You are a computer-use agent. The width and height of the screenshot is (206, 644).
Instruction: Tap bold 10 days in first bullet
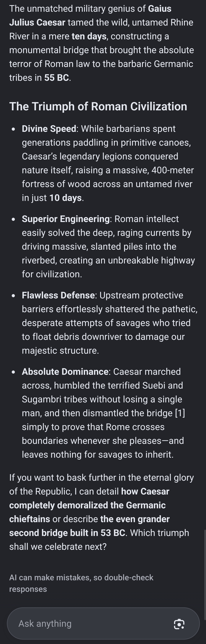pyautogui.click(x=65, y=198)
